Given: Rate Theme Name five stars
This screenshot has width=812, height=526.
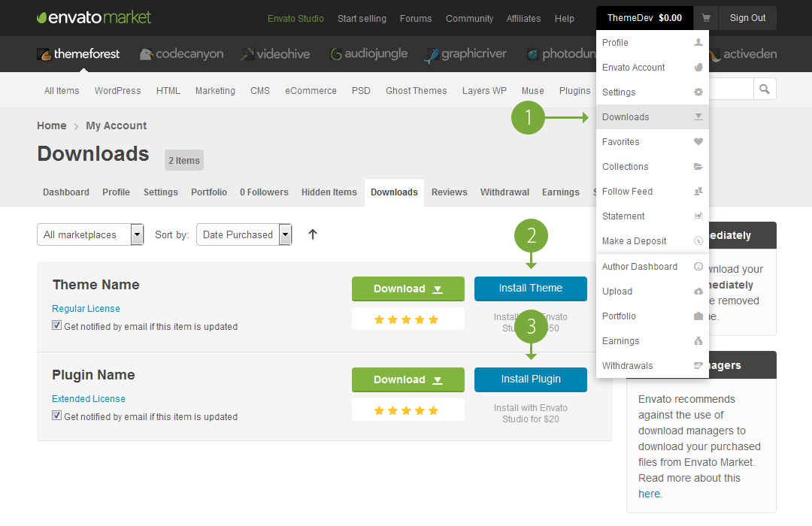Looking at the screenshot, I should [434, 319].
